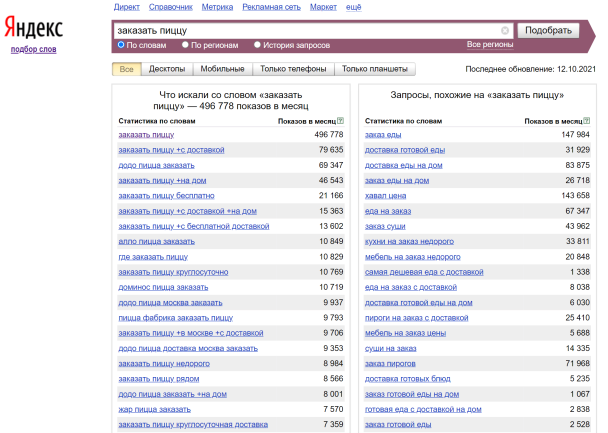Image resolution: width=608 pixels, height=433 pixels.
Task: Open заказать пиццу +в москве +с доставкой link
Action: pos(191,333)
